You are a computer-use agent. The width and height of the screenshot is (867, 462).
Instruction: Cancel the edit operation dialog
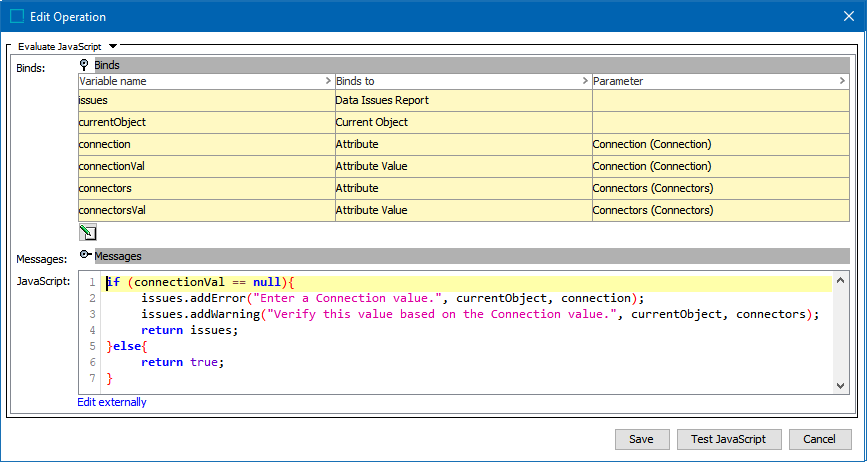point(820,439)
